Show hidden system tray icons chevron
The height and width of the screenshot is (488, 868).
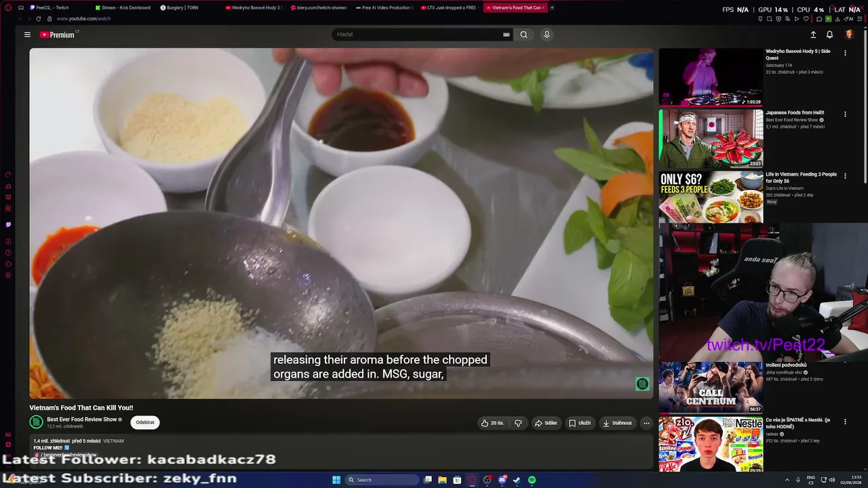[787, 480]
